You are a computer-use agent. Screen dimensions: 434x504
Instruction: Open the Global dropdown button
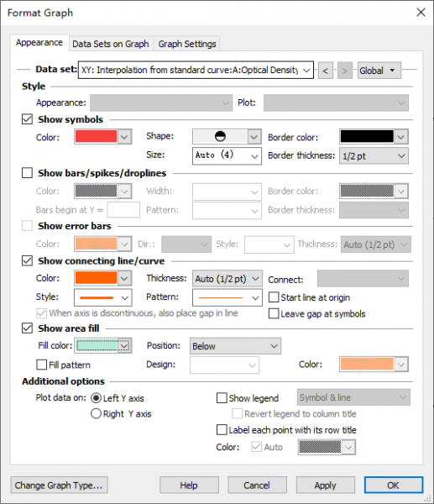tap(379, 71)
